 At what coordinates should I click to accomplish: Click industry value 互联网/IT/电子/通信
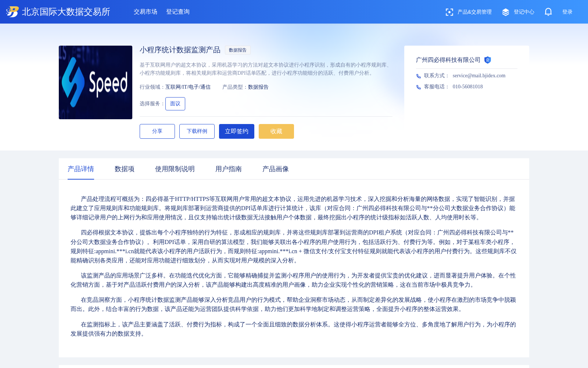pyautogui.click(x=188, y=87)
